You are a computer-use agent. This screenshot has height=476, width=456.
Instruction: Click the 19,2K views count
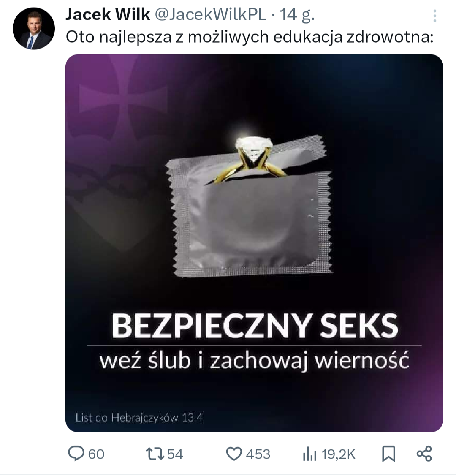[x=338, y=454]
